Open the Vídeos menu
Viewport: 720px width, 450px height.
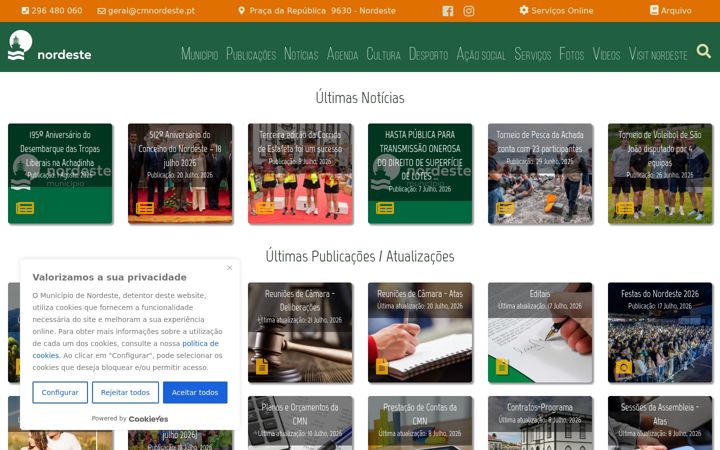tap(606, 54)
